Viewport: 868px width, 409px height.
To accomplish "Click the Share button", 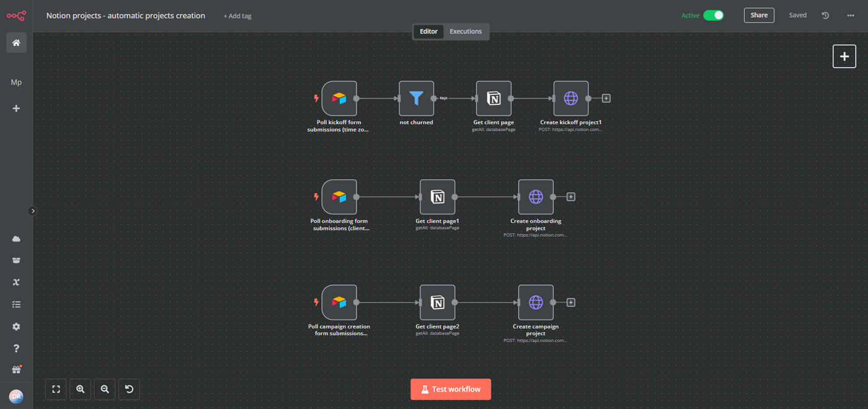I will [759, 16].
